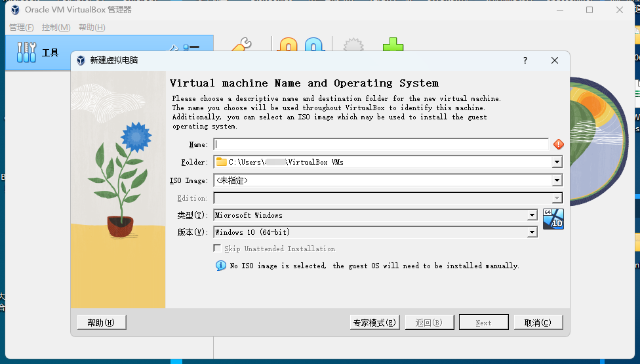The width and height of the screenshot is (640, 364).
Task: Click the green plus Add toolbar icon
Action: click(393, 45)
